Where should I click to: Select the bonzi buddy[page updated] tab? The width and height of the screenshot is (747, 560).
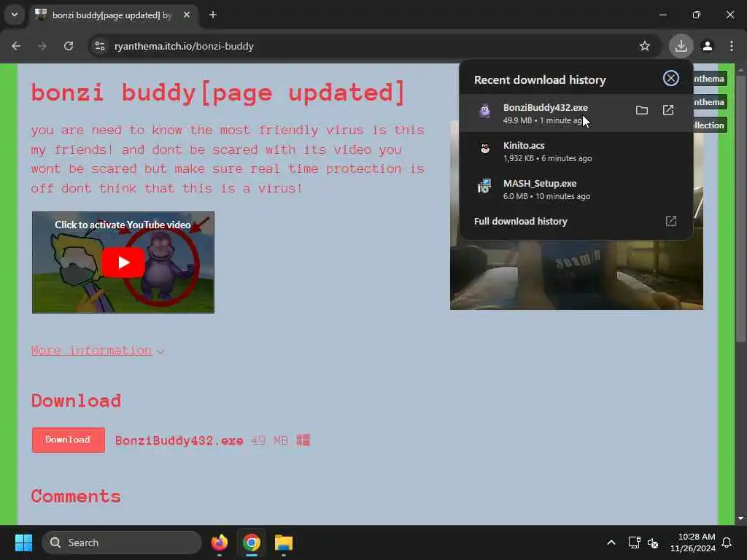click(113, 15)
